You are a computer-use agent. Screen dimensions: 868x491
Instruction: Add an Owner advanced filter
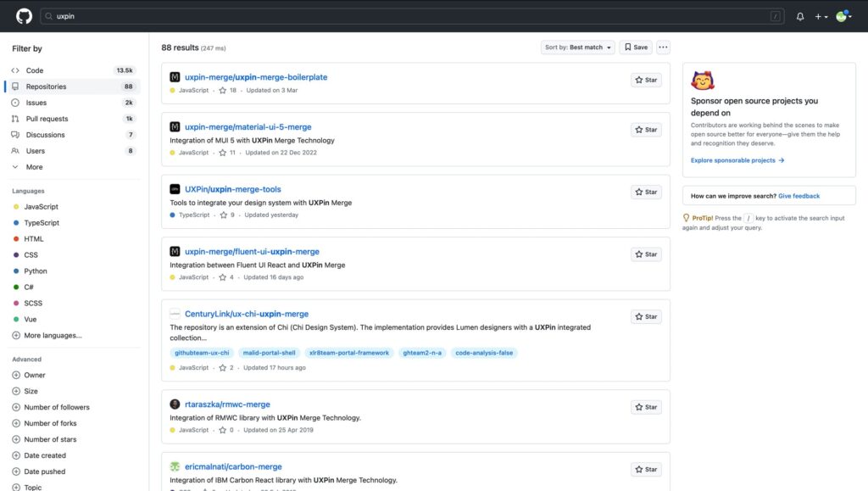29,375
